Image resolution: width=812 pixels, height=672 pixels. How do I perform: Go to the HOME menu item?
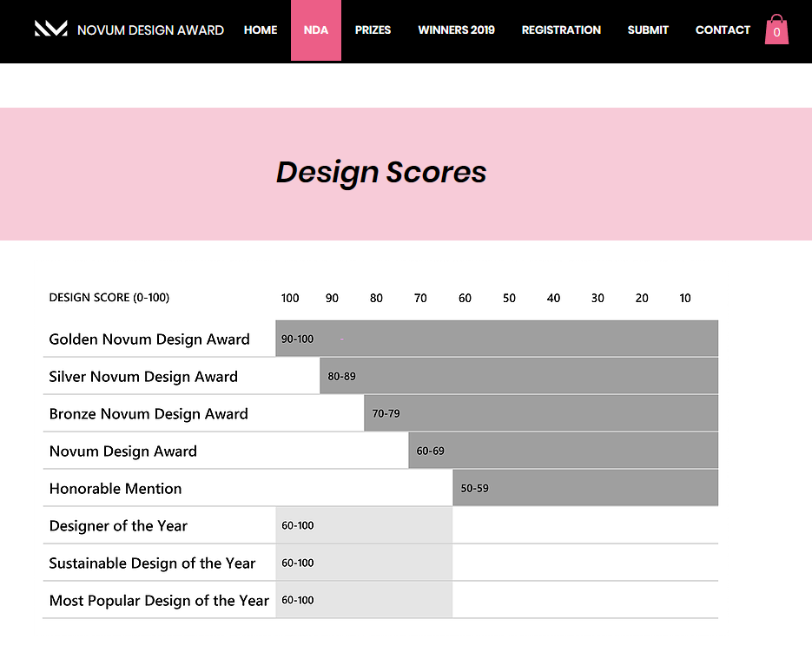click(x=261, y=30)
